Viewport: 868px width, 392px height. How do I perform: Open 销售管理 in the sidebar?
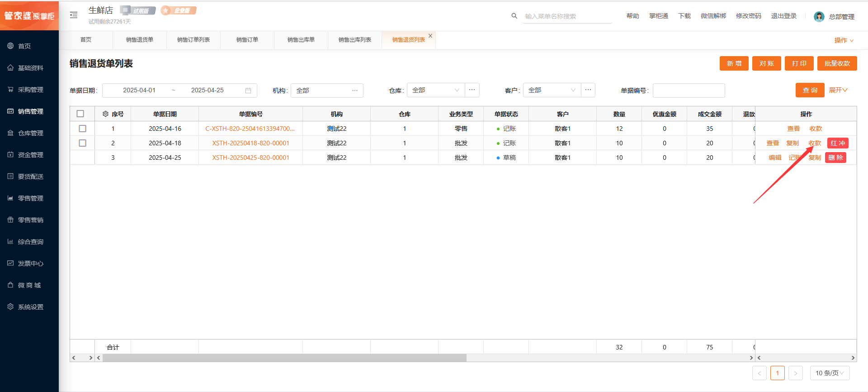click(x=30, y=111)
